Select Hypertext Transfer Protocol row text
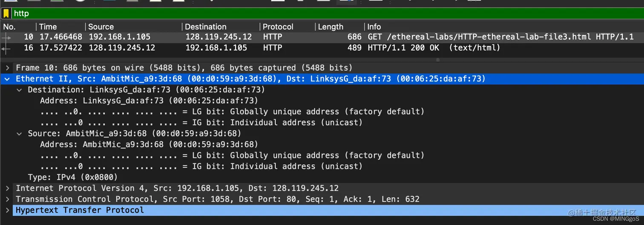Screen dimensions: 644x225 tap(80, 210)
